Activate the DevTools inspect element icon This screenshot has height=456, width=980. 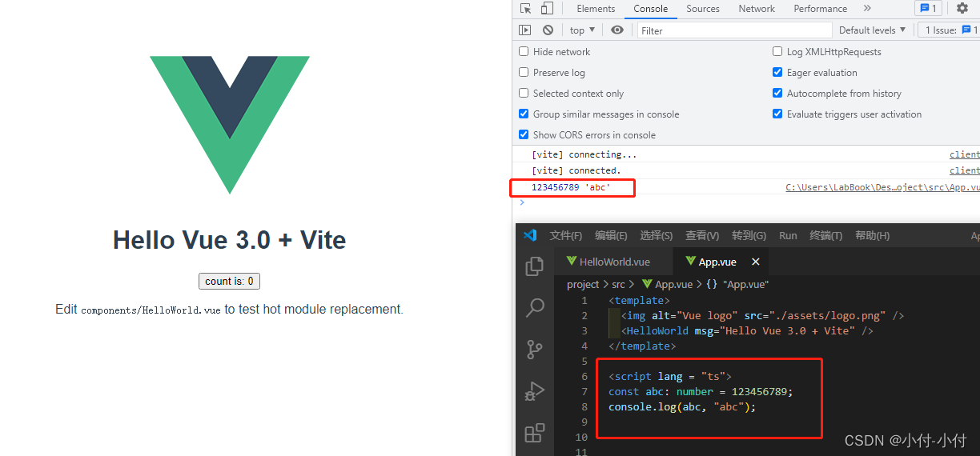(x=525, y=9)
